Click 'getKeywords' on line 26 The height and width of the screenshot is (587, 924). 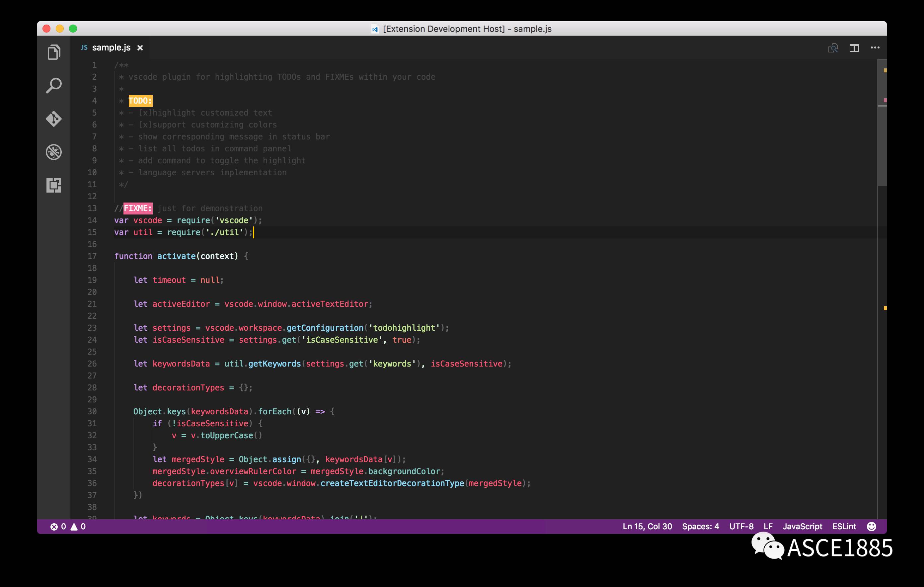pos(274,364)
